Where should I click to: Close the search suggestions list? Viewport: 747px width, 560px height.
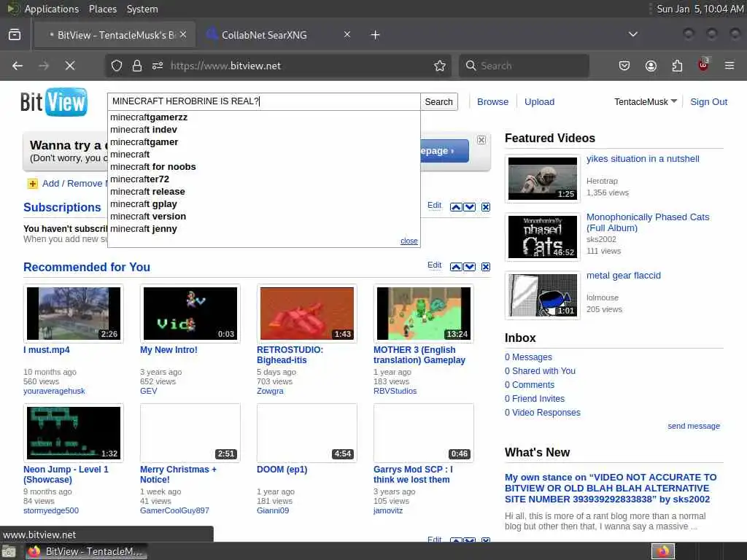[409, 241]
